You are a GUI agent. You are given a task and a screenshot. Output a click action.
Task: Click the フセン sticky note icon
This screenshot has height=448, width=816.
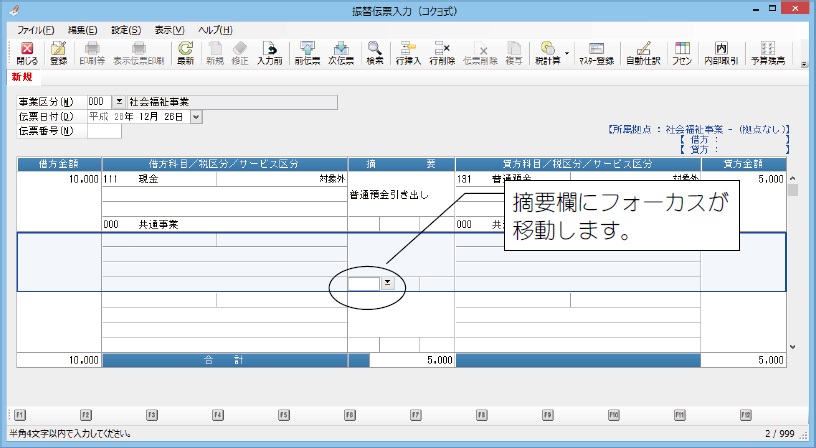click(x=682, y=52)
